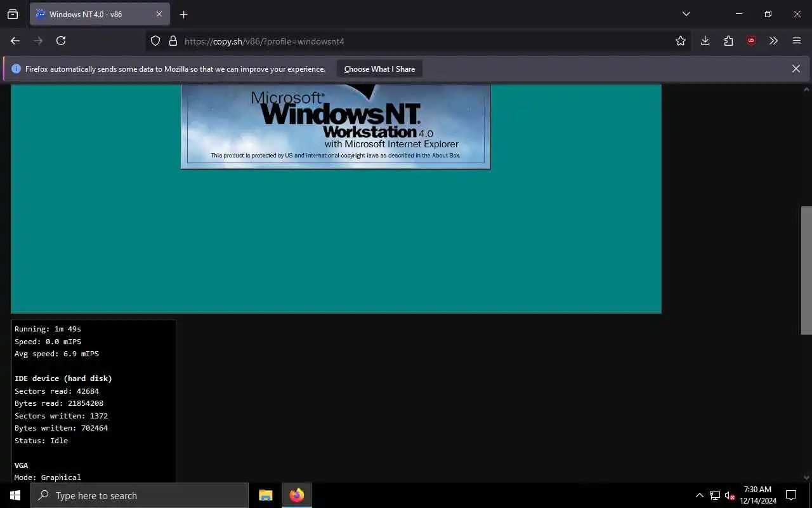Open tracking protection shield icon
Viewport: 812px width, 508px height.
click(155, 41)
